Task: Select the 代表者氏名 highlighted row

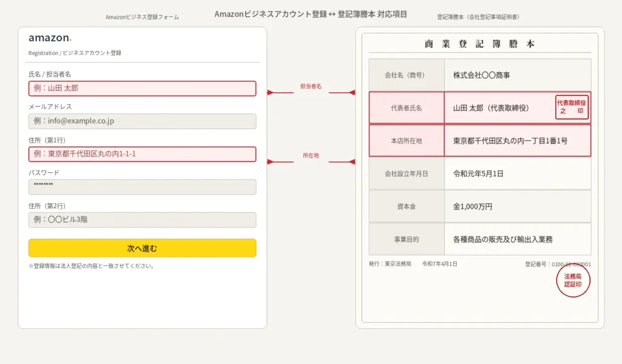Action: (x=480, y=107)
